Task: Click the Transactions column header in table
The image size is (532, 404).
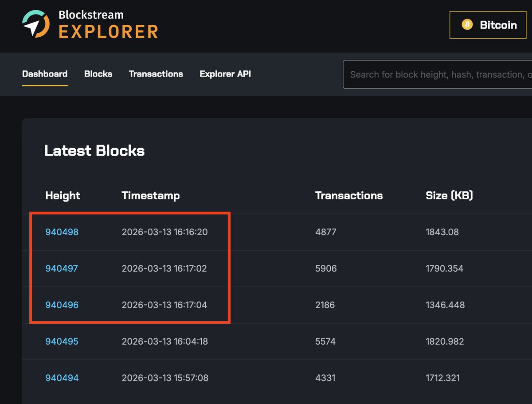Action: tap(349, 195)
